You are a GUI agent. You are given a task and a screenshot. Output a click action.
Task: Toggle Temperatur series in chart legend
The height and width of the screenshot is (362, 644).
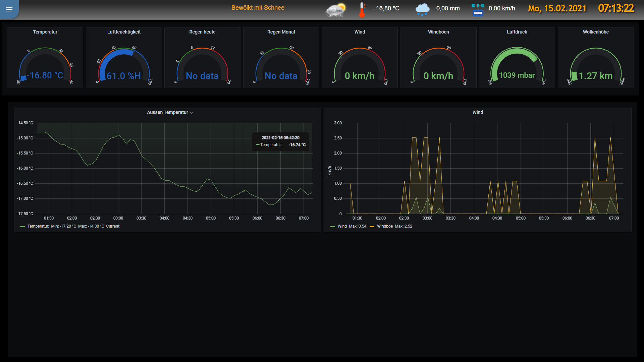[x=38, y=226]
